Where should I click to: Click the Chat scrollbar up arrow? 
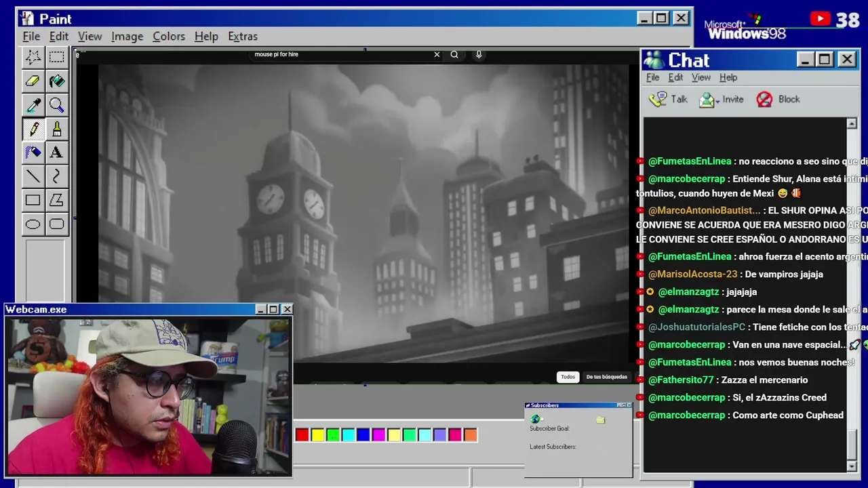pos(852,123)
